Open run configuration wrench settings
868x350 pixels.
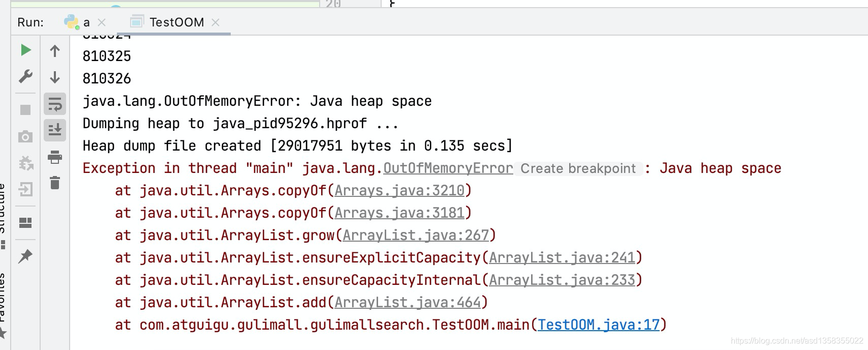(x=25, y=76)
